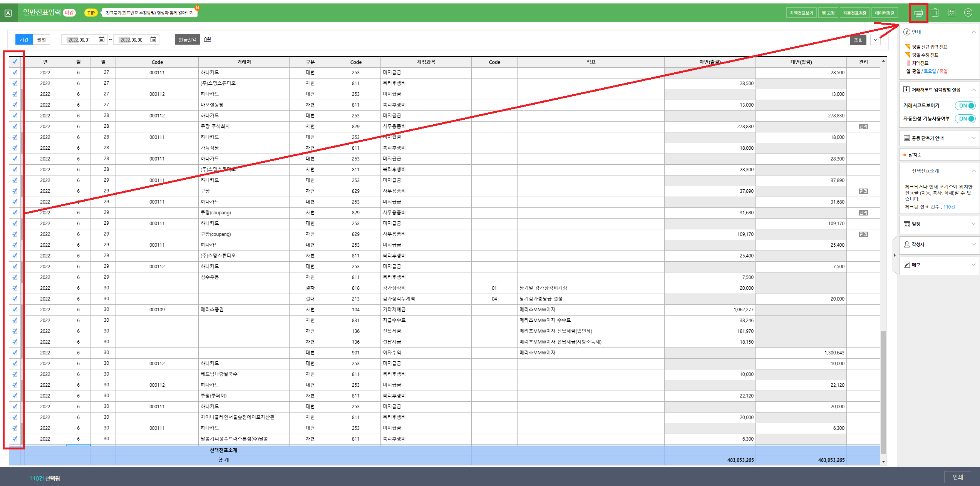Click the trash can delete icon
This screenshot has width=980, height=486.
pos(935,13)
